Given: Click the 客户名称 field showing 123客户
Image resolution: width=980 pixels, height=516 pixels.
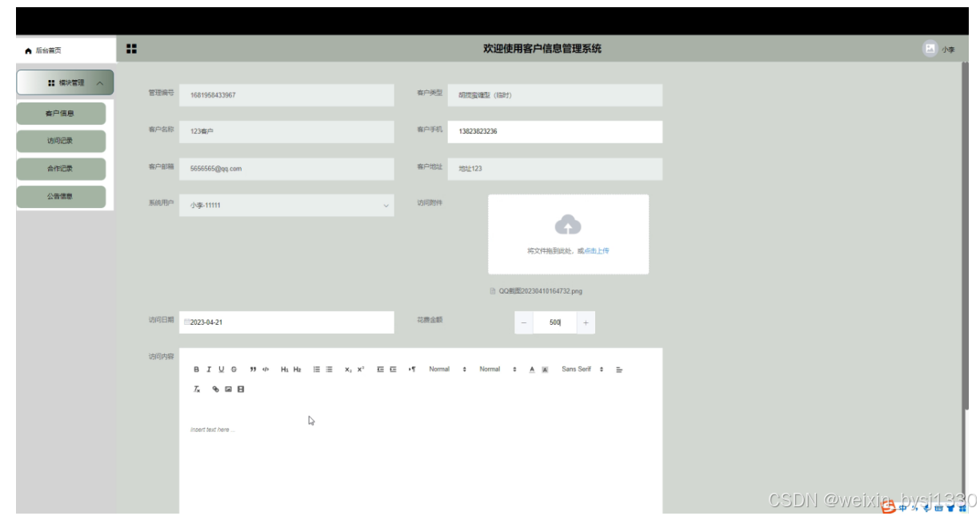Looking at the screenshot, I should [286, 132].
